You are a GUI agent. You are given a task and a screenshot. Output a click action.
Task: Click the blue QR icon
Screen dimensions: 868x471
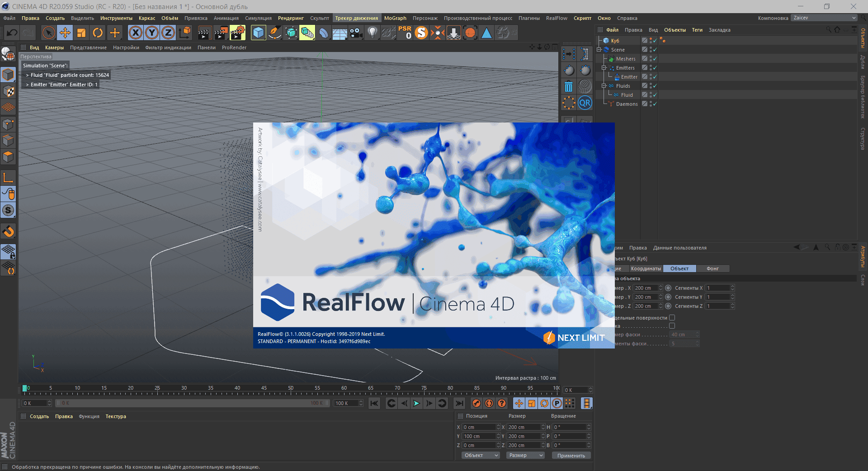click(x=585, y=103)
